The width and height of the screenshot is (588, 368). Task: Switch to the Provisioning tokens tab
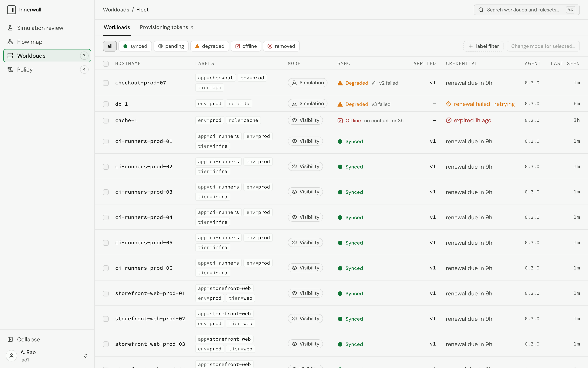pyautogui.click(x=166, y=27)
